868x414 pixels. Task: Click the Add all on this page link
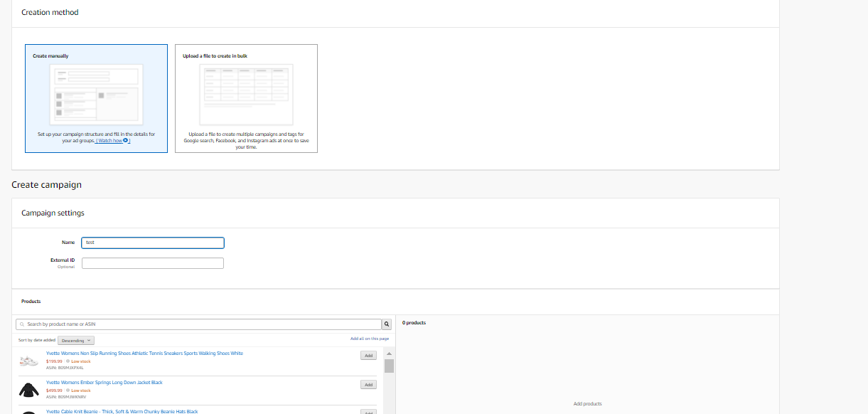[368, 339]
